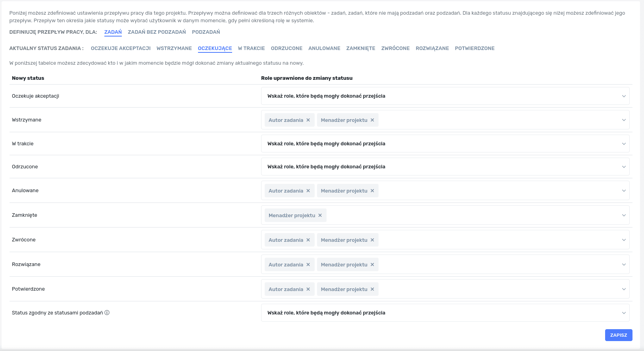Expand roles dropdown arrow for Status zgodny ze statusami
Image resolution: width=644 pixels, height=351 pixels.
[624, 313]
